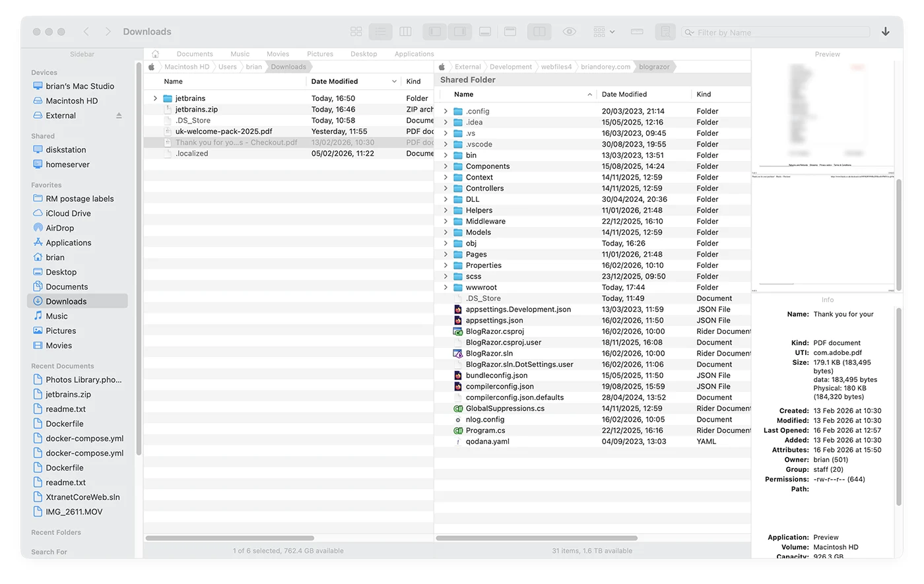Toggle the eye preview button
Viewport: 924px width, 584px height.
pos(569,32)
